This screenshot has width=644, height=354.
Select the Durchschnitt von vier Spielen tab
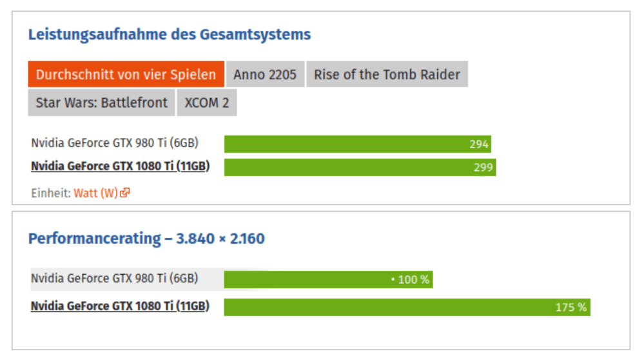pyautogui.click(x=126, y=74)
